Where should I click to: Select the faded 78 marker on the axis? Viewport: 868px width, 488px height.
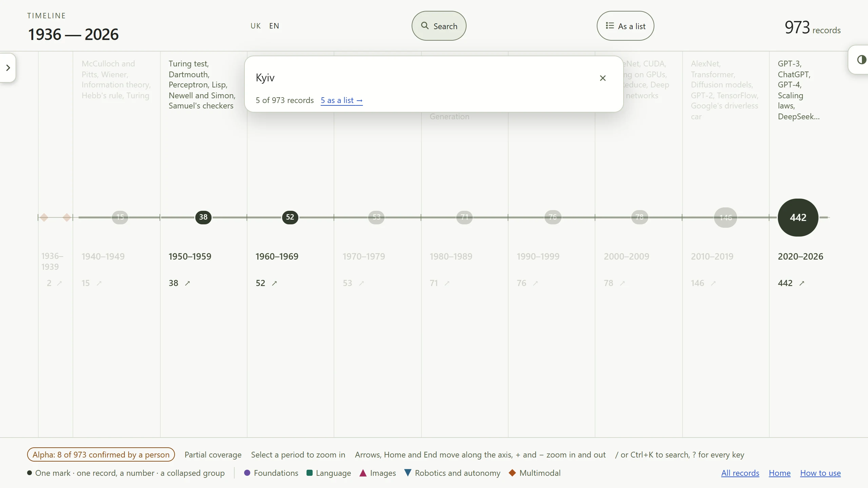639,217
